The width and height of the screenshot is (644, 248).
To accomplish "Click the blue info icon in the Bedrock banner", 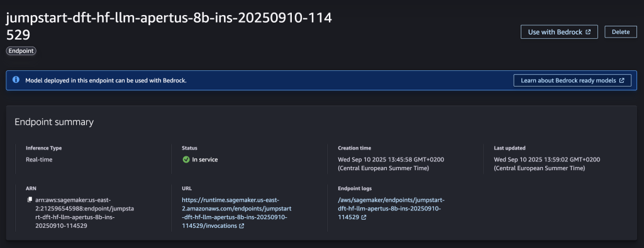I will pos(16,80).
